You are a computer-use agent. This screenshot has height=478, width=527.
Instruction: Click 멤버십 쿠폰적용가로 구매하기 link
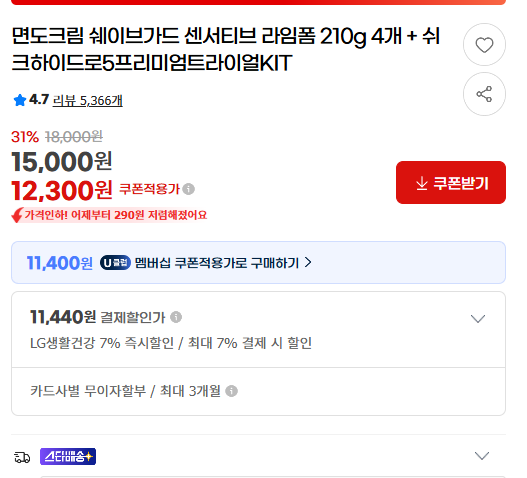point(216,263)
